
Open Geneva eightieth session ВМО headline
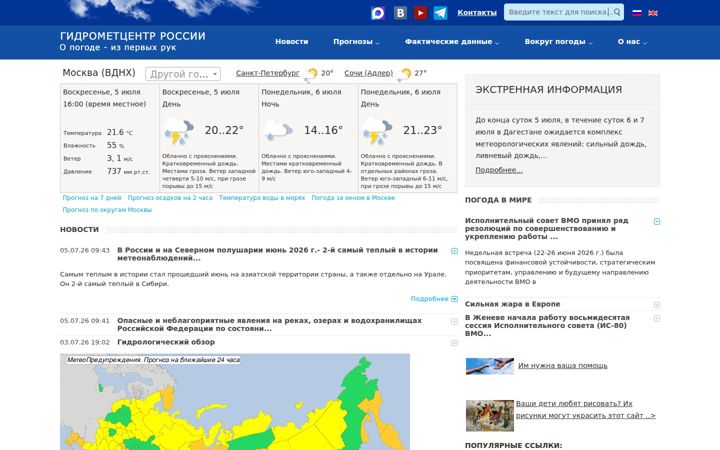point(547,326)
